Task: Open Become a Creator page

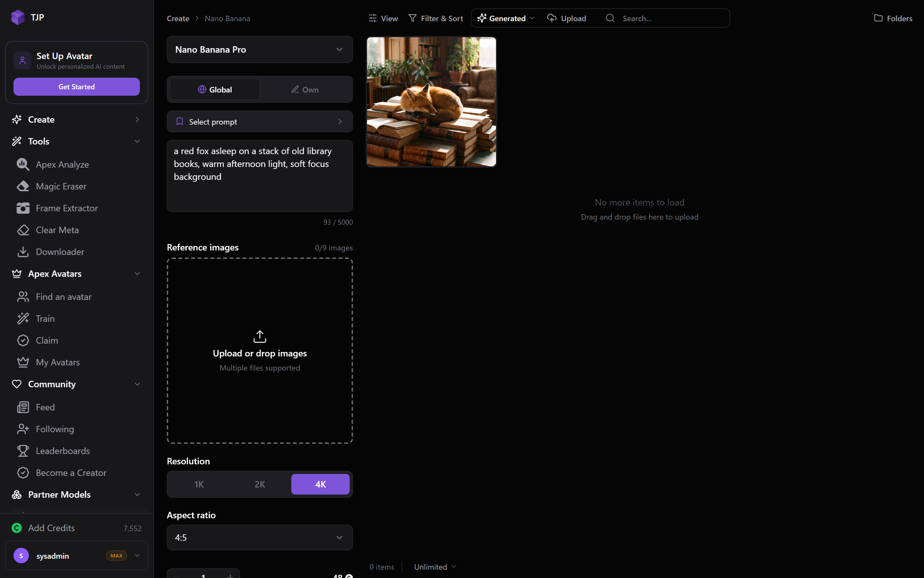Action: 71,472
